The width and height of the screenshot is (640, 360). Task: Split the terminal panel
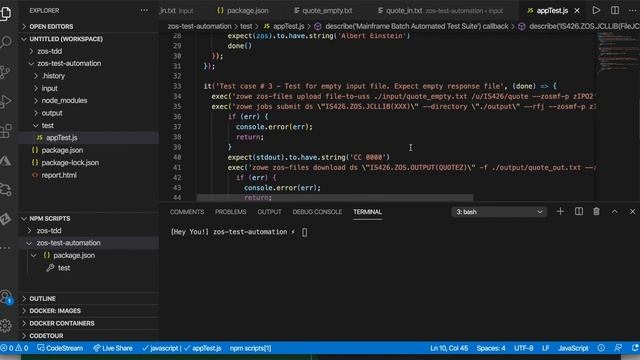pyautogui.click(x=578, y=211)
